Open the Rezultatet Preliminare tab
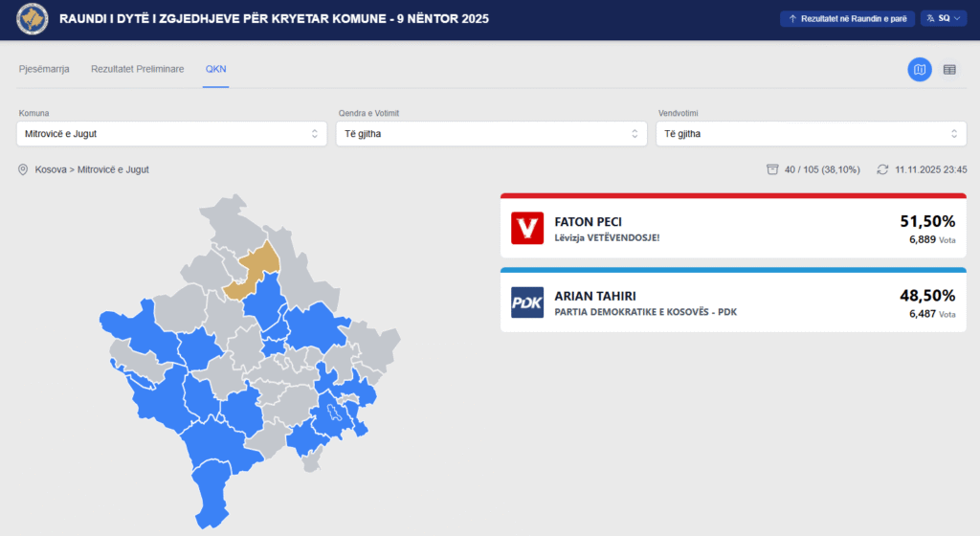Screen dimensions: 980x536 [x=137, y=70]
